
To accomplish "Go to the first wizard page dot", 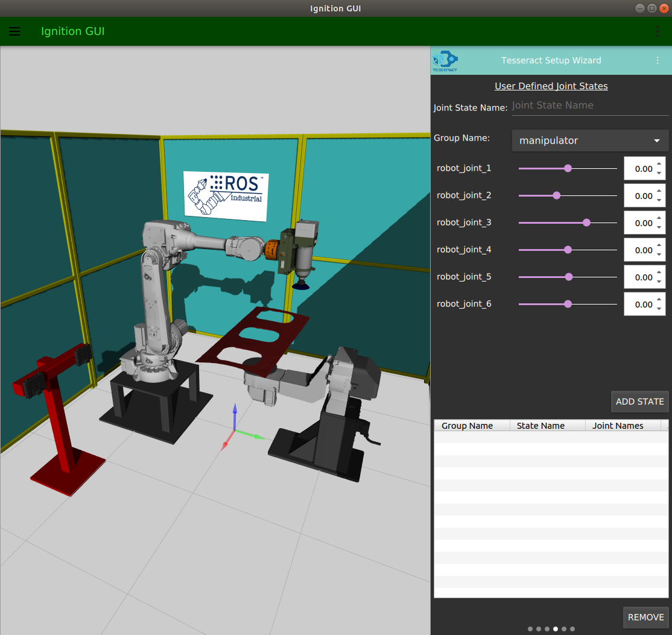I will click(x=530, y=629).
